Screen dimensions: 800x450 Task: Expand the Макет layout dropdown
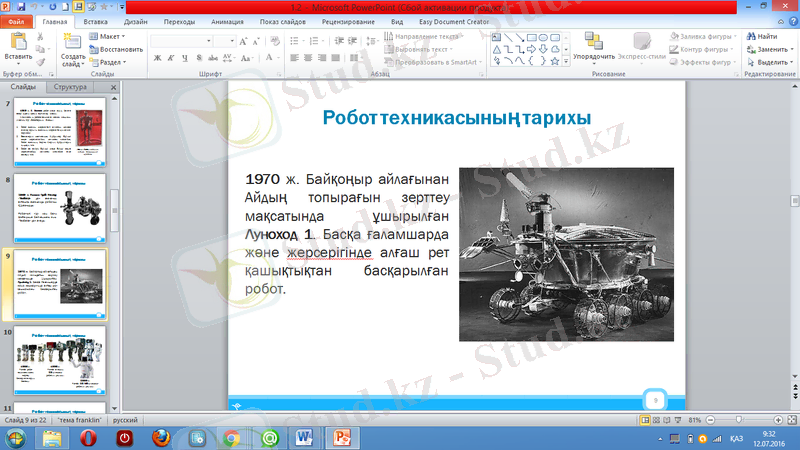[110, 37]
